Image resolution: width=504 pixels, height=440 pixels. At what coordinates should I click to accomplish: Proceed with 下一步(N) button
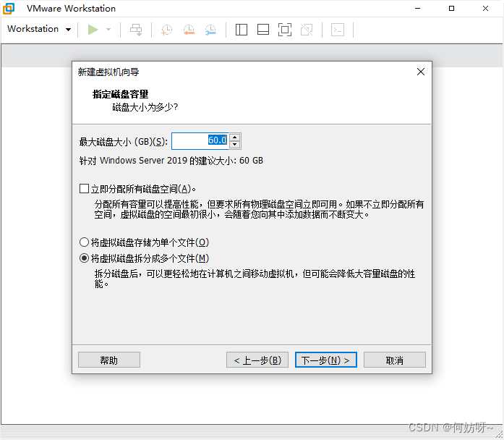326,360
